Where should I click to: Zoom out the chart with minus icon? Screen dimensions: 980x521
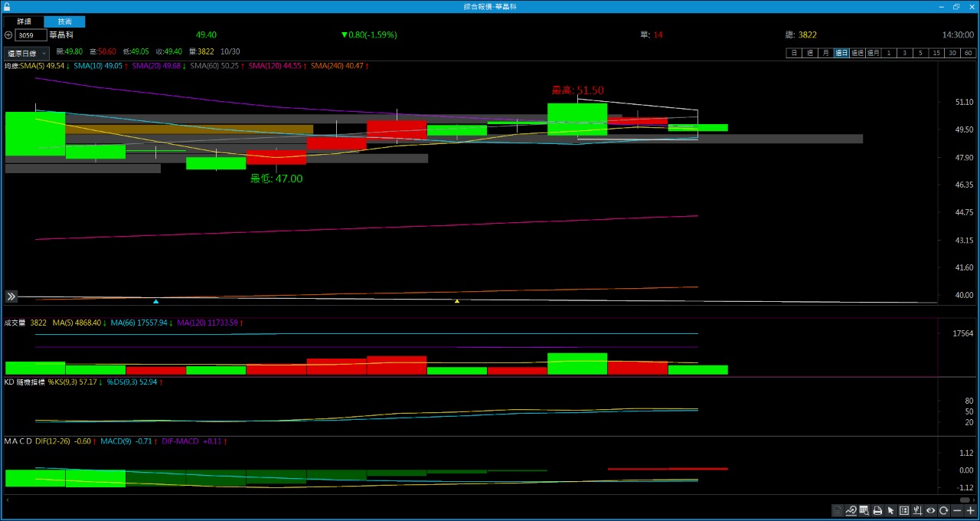point(957,510)
